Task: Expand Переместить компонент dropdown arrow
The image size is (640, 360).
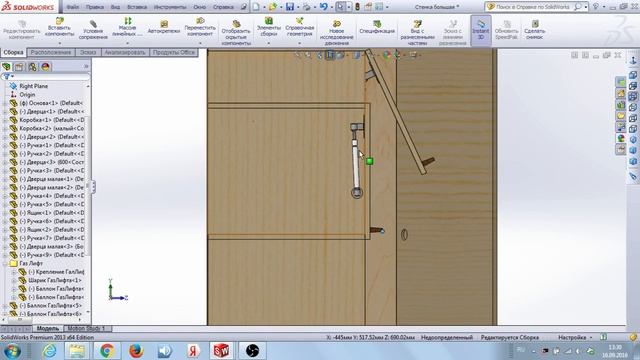Action: click(x=200, y=43)
